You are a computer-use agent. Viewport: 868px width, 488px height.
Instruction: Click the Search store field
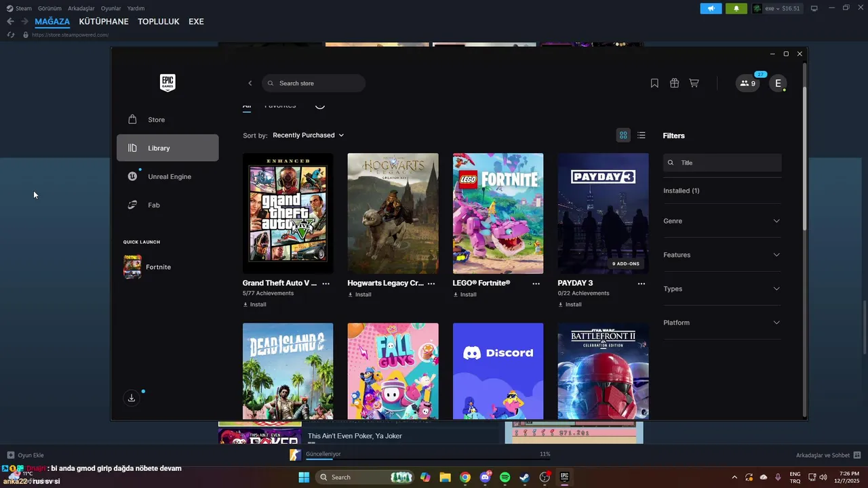[x=313, y=83]
